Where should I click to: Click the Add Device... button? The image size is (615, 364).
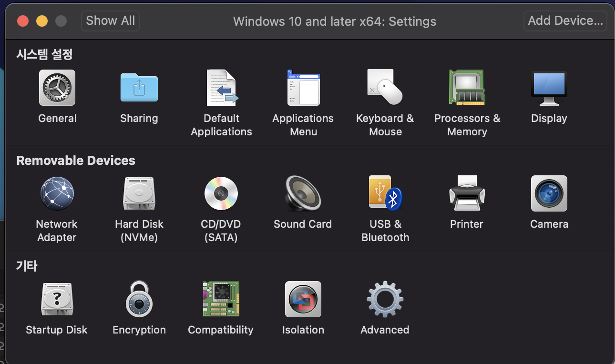pos(565,21)
